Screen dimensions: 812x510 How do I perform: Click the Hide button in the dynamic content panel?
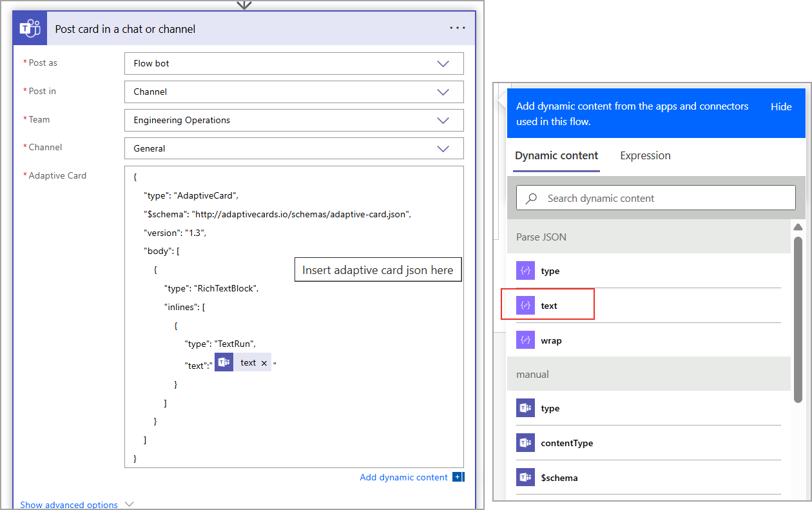click(x=781, y=106)
